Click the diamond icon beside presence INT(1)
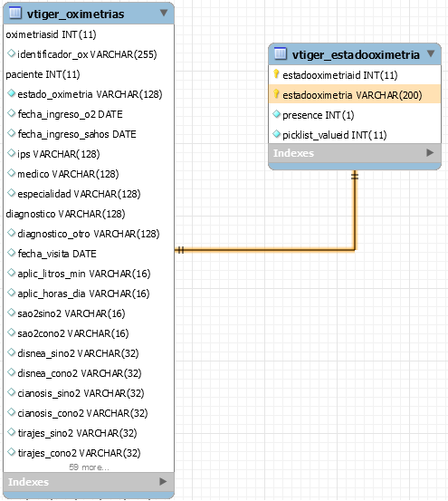Image resolution: width=448 pixels, height=501 pixels. point(277,114)
